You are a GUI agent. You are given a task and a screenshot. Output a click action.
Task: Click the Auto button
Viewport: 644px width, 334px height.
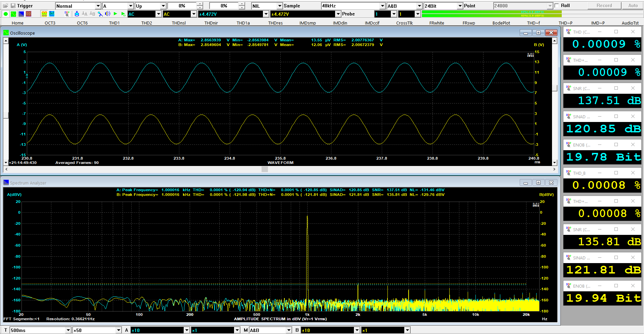(x=633, y=6)
